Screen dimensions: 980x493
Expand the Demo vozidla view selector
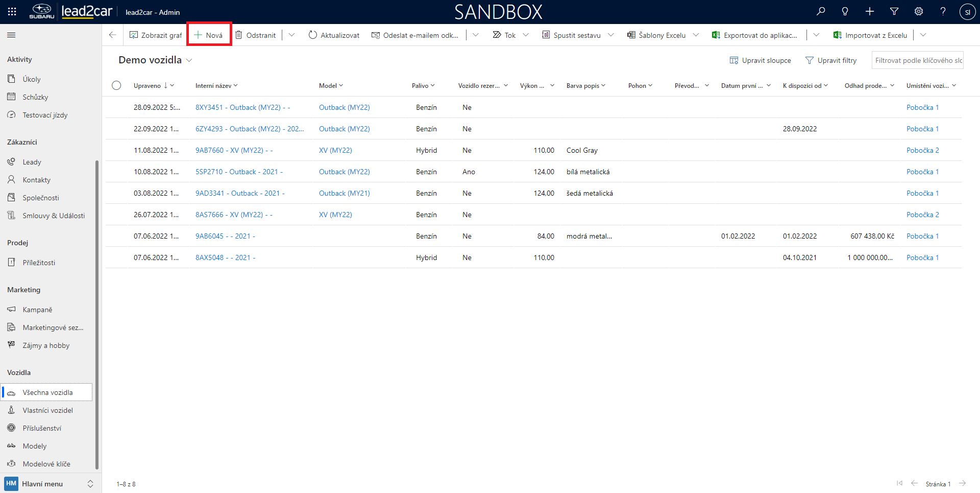(189, 60)
